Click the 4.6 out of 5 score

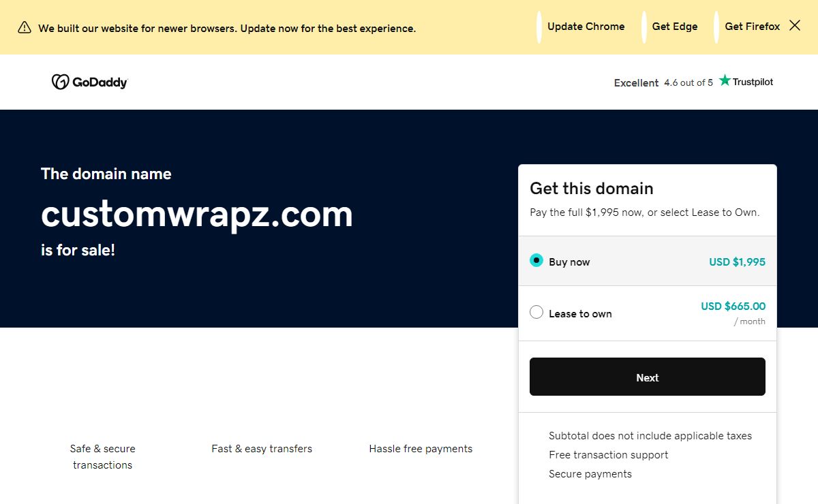click(688, 82)
